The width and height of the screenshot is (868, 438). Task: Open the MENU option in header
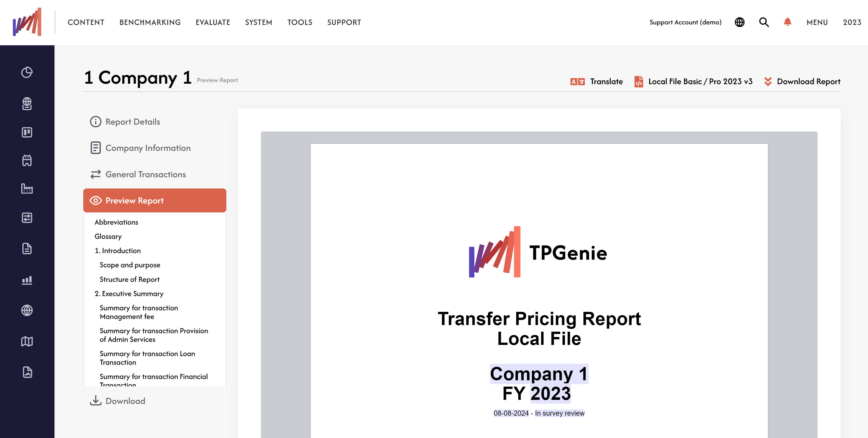click(817, 22)
